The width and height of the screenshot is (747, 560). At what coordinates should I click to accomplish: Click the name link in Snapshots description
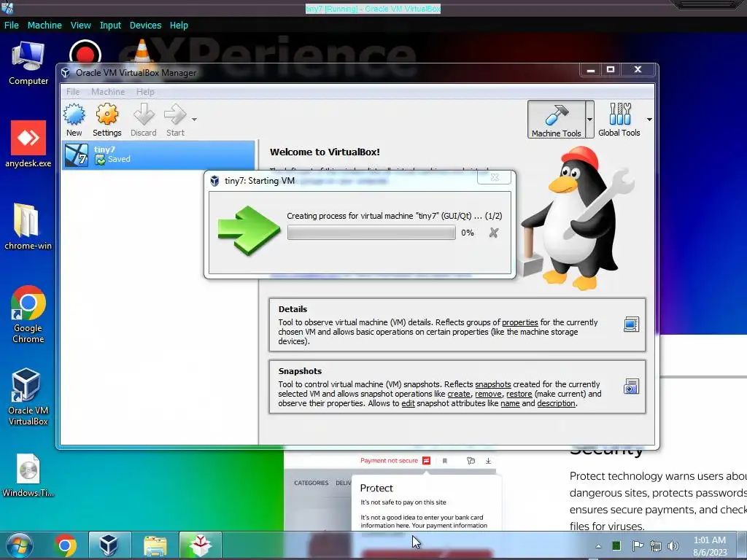pos(510,403)
